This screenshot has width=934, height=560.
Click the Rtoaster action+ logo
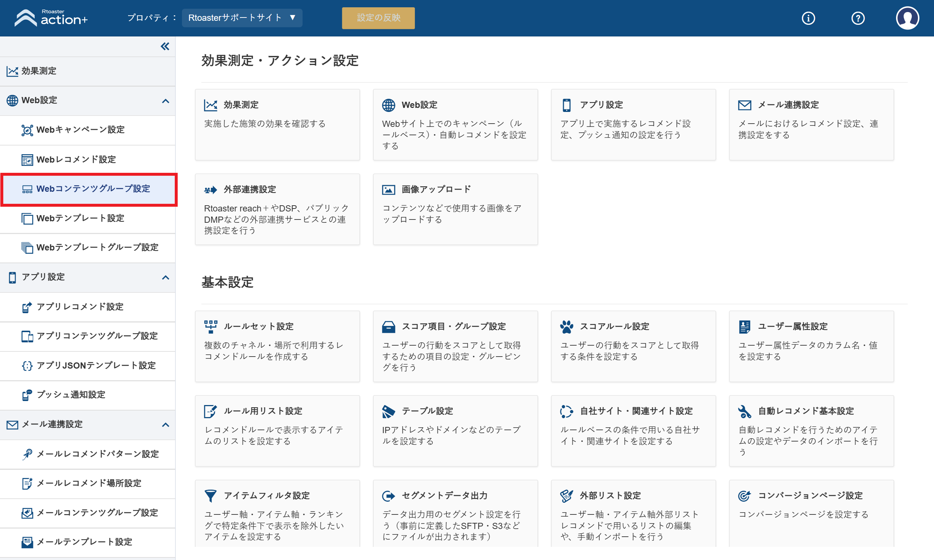click(51, 18)
